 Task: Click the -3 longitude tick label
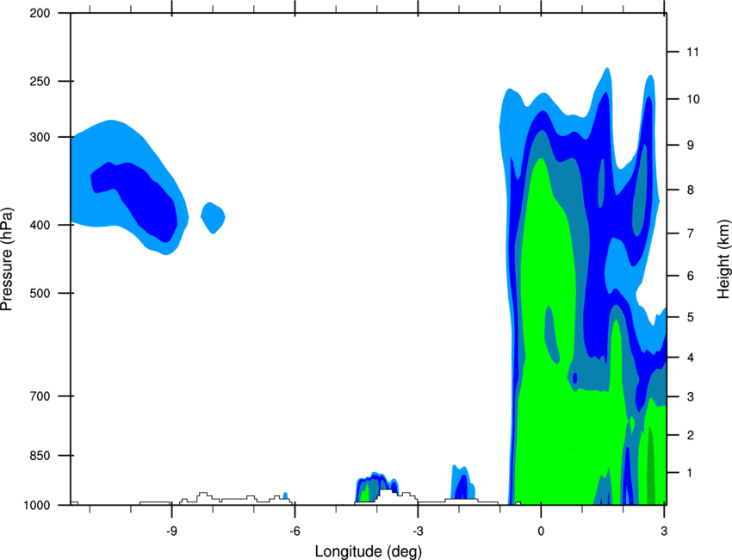(418, 532)
